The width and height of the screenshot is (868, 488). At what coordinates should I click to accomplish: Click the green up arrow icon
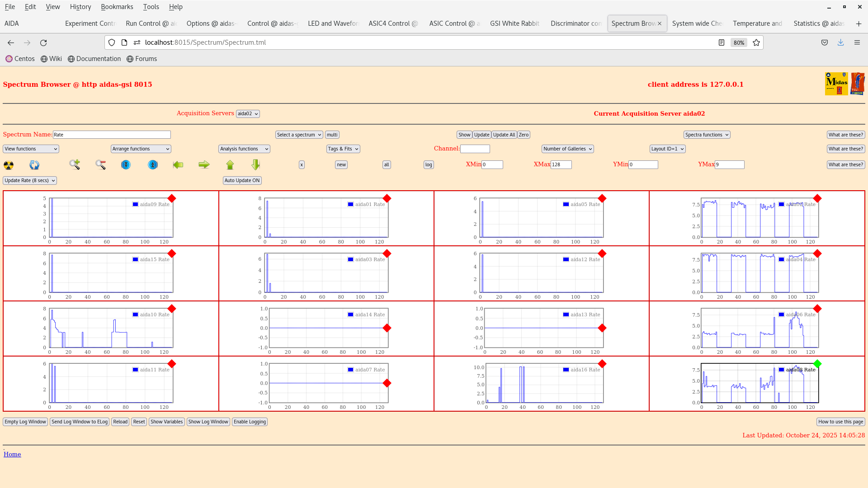click(230, 165)
